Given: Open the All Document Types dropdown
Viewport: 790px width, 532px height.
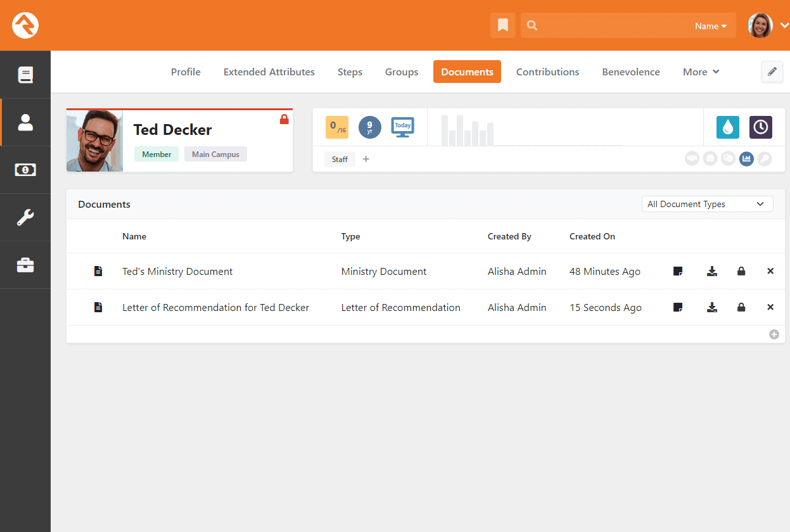Looking at the screenshot, I should click(x=707, y=204).
